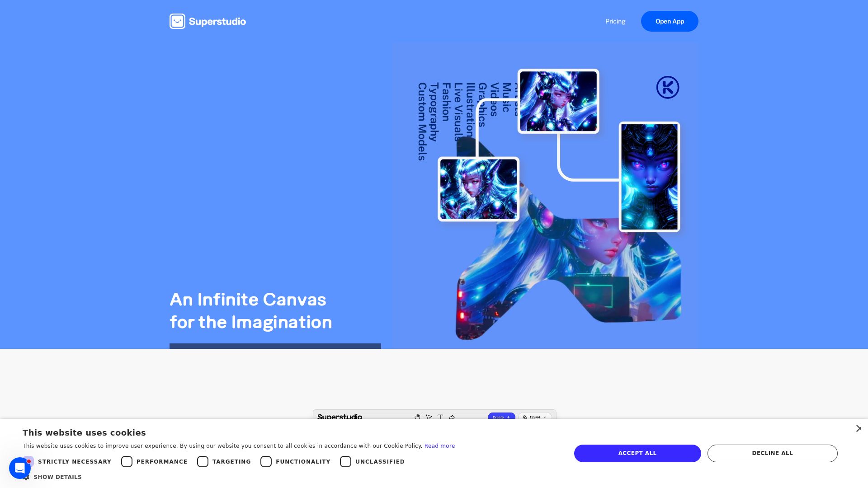Check the Targeting cookies checkbox
Screen dimensions: 868x488
coord(203,461)
